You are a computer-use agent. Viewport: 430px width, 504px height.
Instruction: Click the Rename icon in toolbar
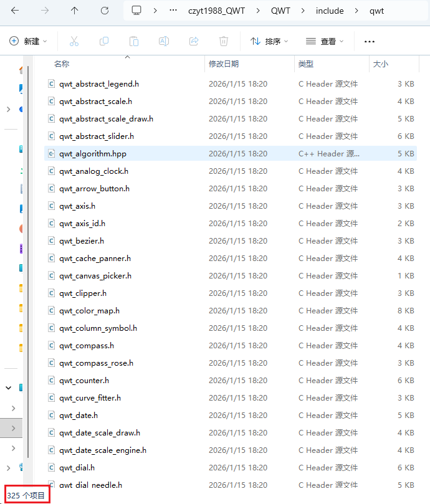point(164,41)
